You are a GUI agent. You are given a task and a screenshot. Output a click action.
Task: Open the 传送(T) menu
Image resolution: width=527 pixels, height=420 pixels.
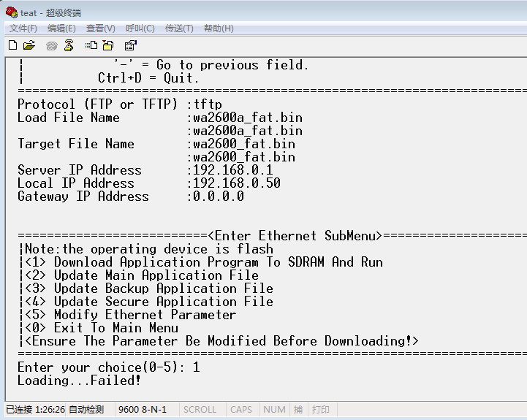[179, 28]
